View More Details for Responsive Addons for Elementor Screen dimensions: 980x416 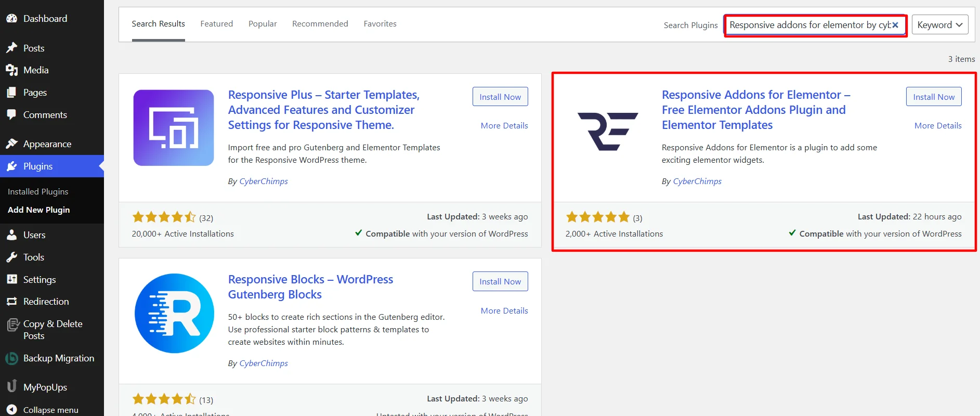click(x=938, y=125)
